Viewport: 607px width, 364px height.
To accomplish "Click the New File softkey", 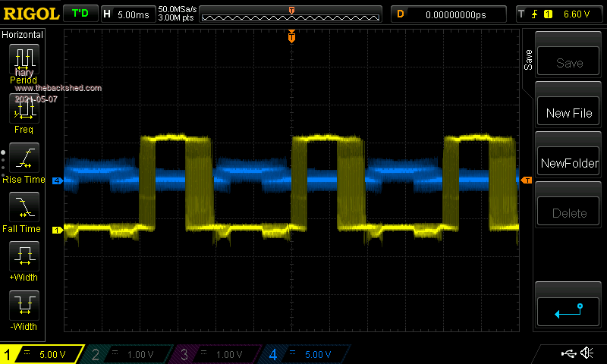I will (569, 113).
